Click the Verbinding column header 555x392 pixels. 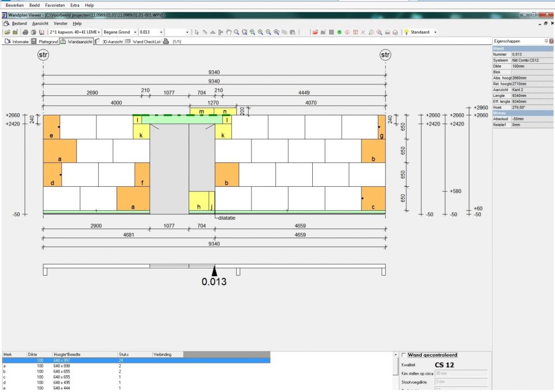coord(168,354)
